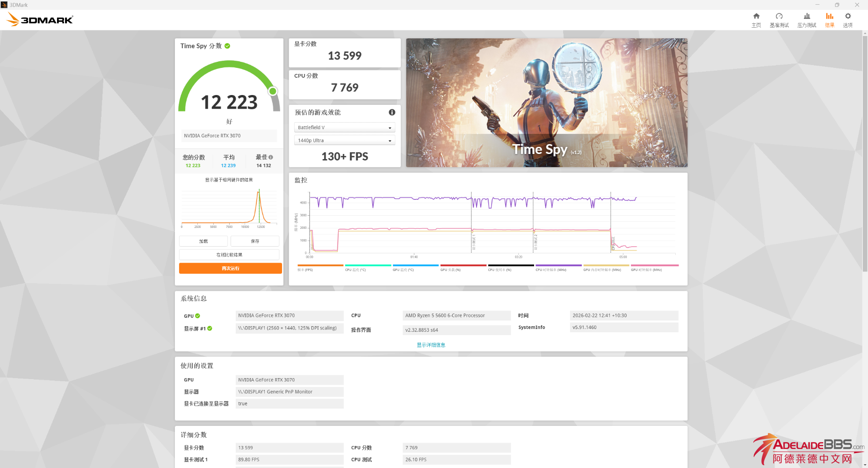Click the 3DMark logo in the header

pos(40,20)
